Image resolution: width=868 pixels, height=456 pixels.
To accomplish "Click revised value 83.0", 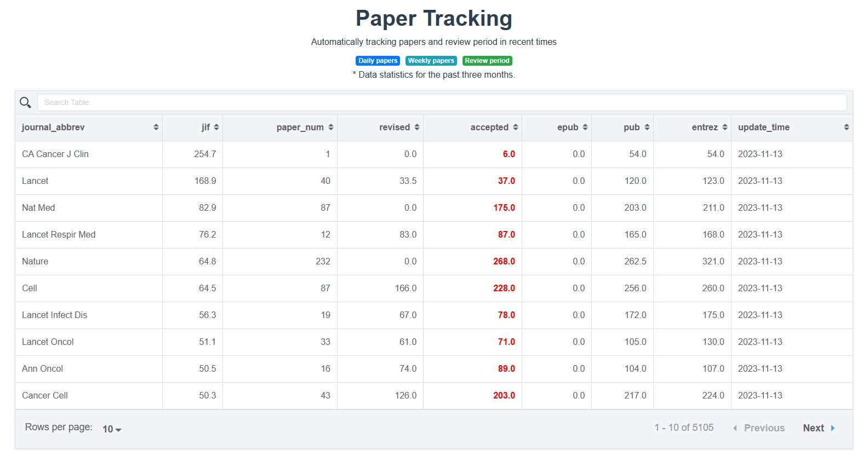I will click(408, 235).
